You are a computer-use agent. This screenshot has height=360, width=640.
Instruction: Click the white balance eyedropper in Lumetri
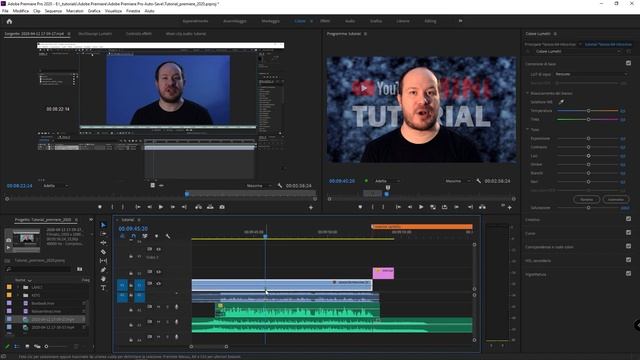click(x=561, y=102)
